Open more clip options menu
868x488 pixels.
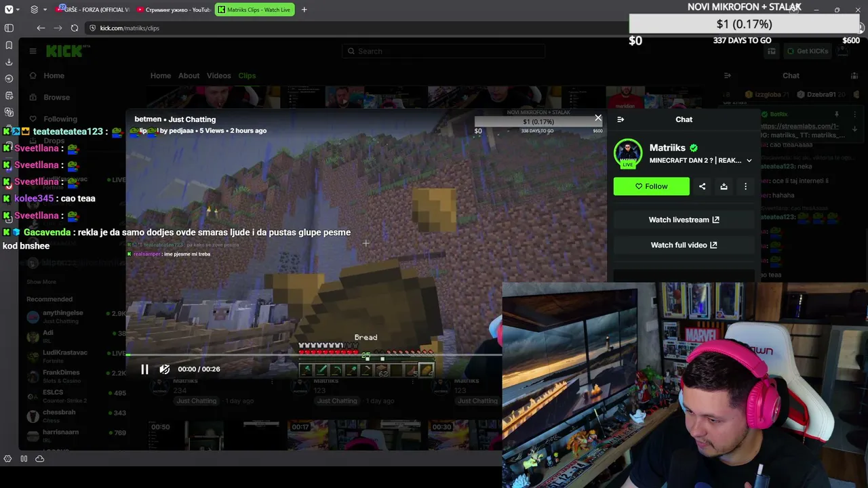745,186
